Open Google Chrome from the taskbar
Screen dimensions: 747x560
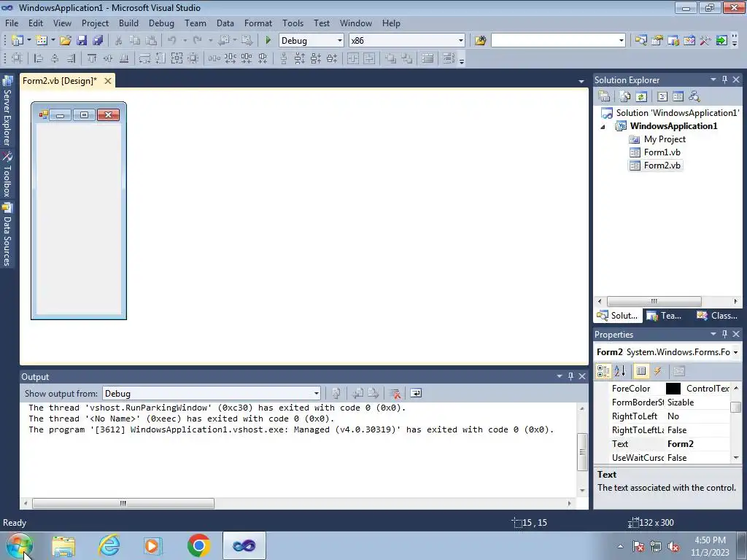199,545
